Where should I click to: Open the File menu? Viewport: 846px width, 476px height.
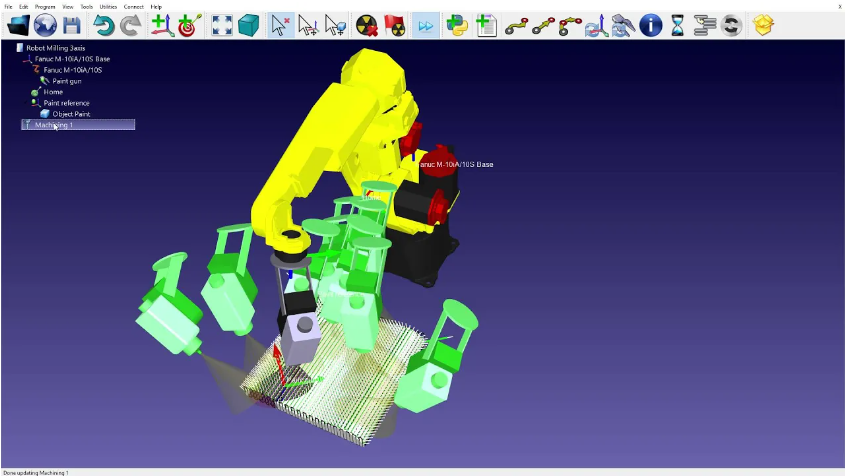(x=8, y=6)
